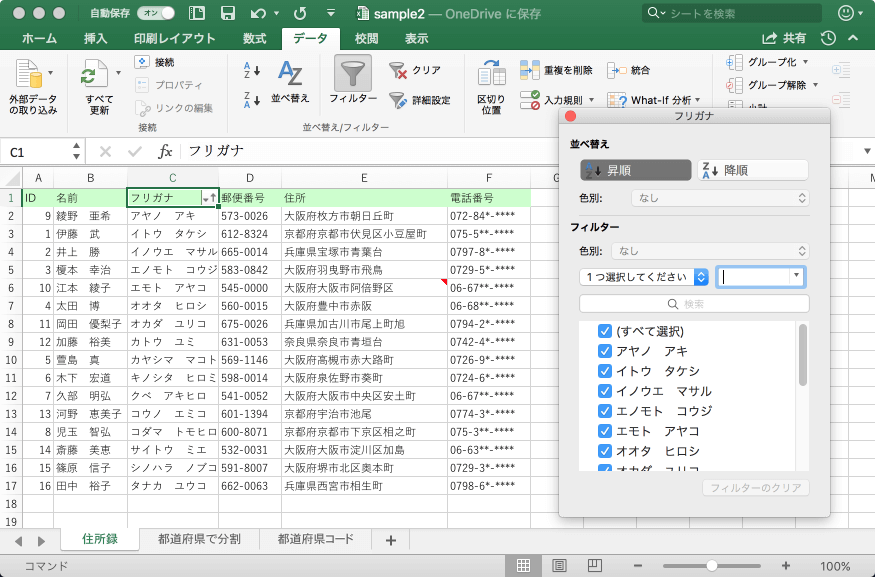Click the 降順 descending sort button
Image resolution: width=875 pixels, height=577 pixels.
click(753, 170)
